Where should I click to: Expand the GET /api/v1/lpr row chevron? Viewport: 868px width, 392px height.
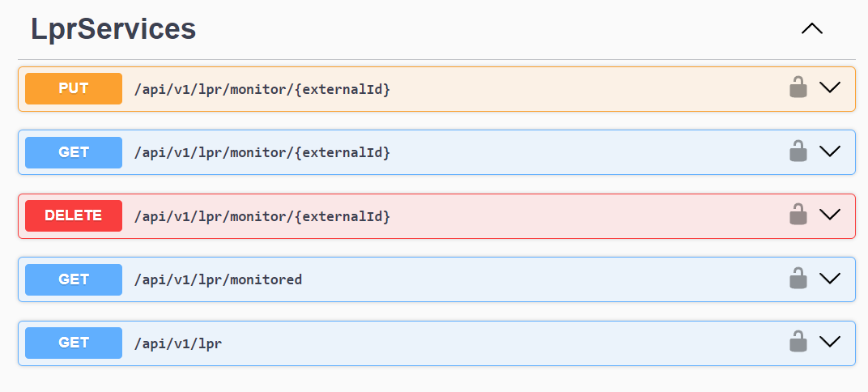tap(830, 341)
